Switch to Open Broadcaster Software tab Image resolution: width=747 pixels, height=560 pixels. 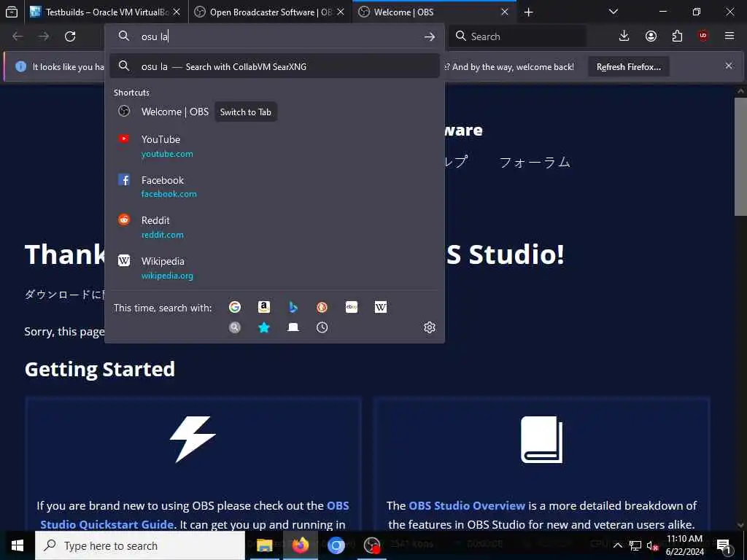click(271, 12)
